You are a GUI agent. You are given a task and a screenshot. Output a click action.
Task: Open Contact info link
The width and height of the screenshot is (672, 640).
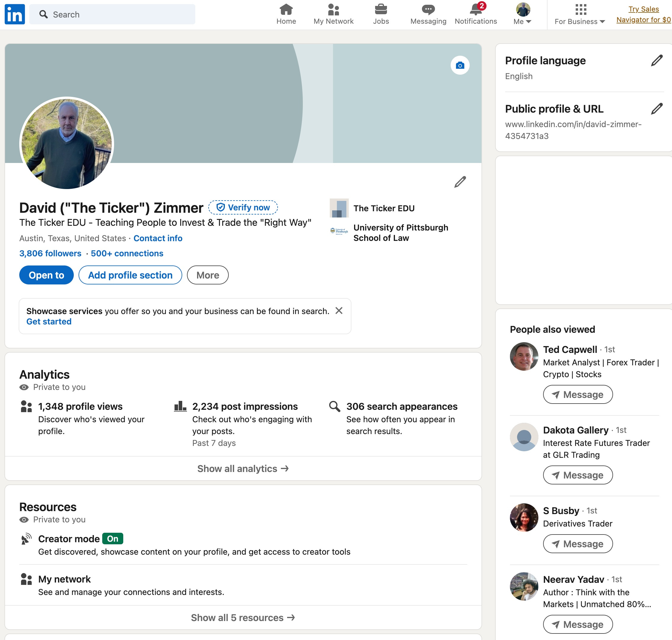(x=158, y=238)
